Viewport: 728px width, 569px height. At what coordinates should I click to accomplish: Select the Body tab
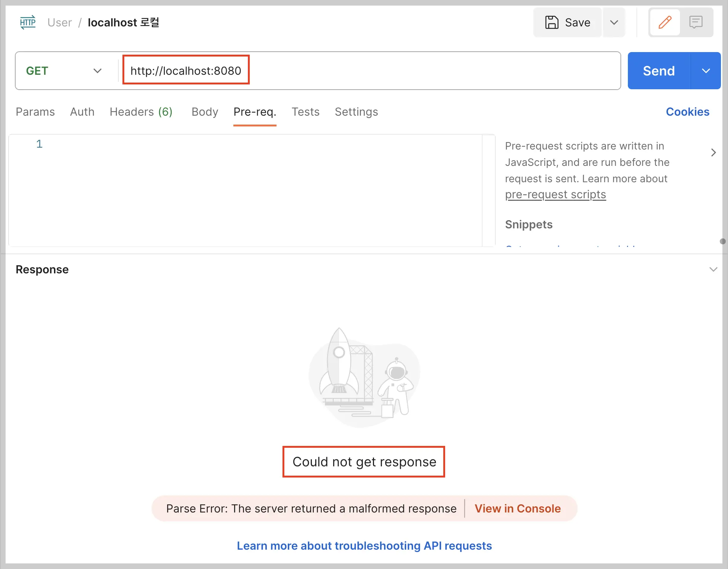click(205, 112)
